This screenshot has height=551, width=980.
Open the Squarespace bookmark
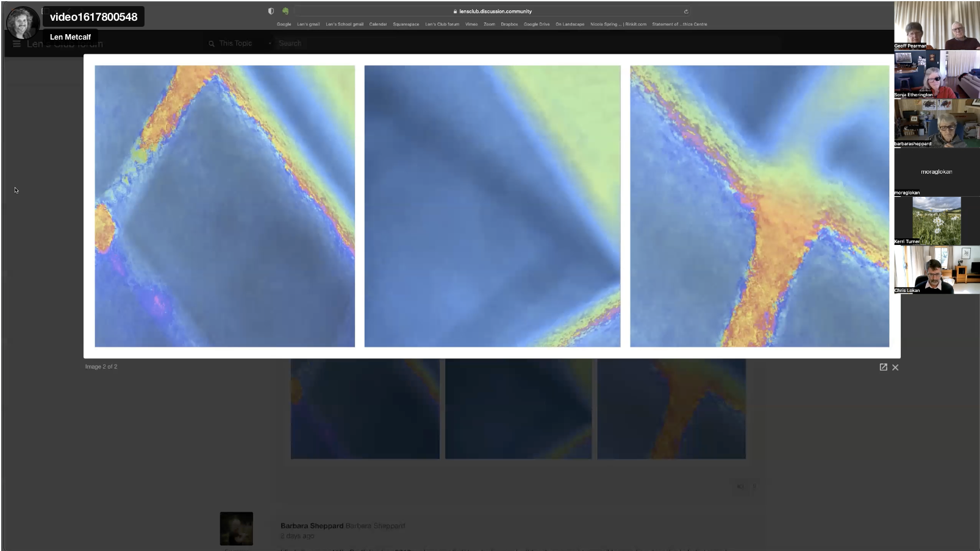(406, 24)
